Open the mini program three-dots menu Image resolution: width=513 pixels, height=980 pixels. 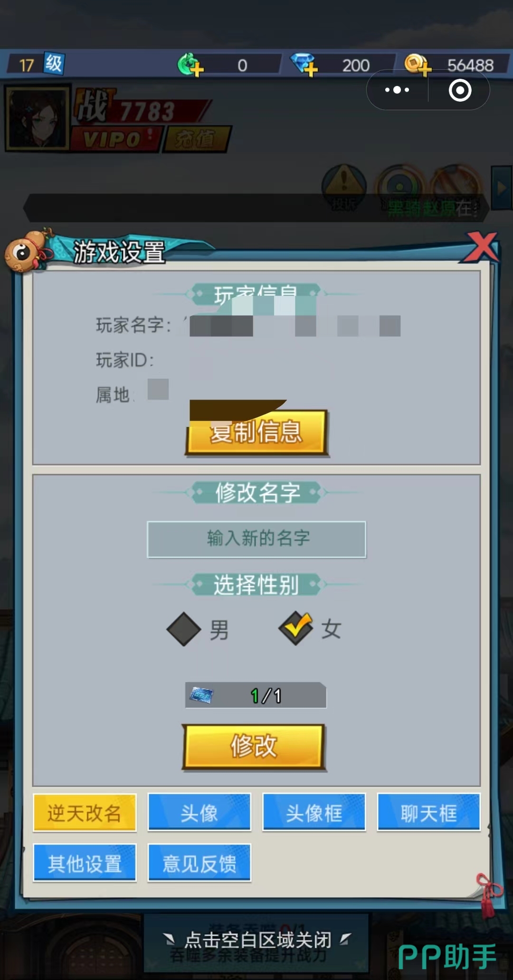click(x=397, y=90)
